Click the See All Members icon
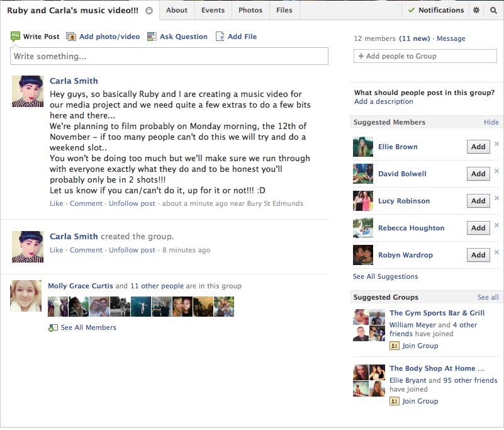 tap(53, 328)
